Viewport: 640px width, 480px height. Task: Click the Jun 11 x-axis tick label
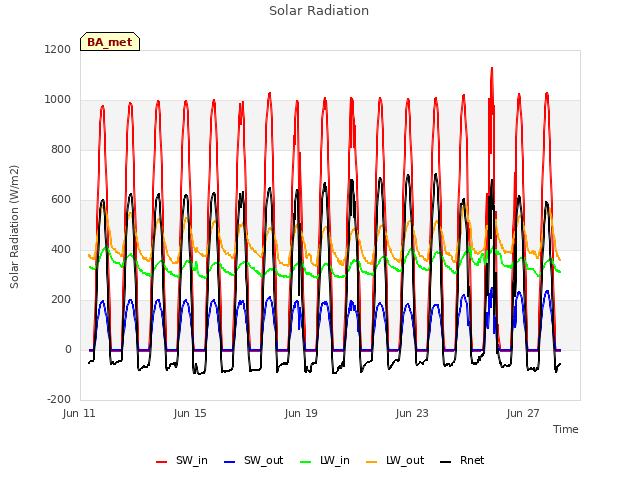[x=79, y=413]
